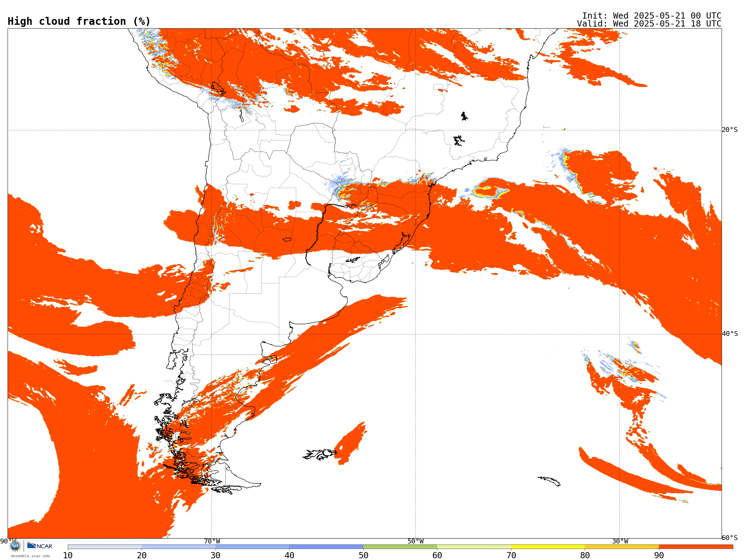Click the 60°S latitude label
The image size is (744, 560).
click(730, 538)
